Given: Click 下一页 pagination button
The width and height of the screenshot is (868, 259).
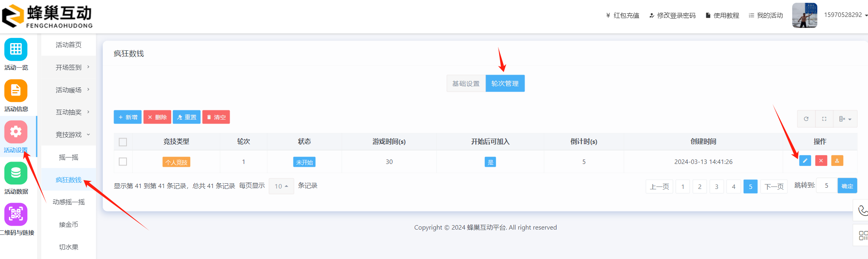Looking at the screenshot, I should (x=774, y=186).
